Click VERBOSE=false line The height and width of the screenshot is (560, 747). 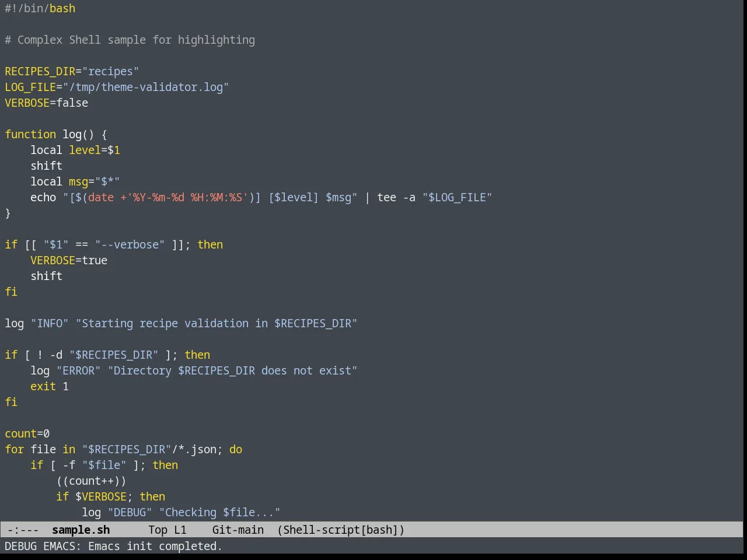[46, 103]
